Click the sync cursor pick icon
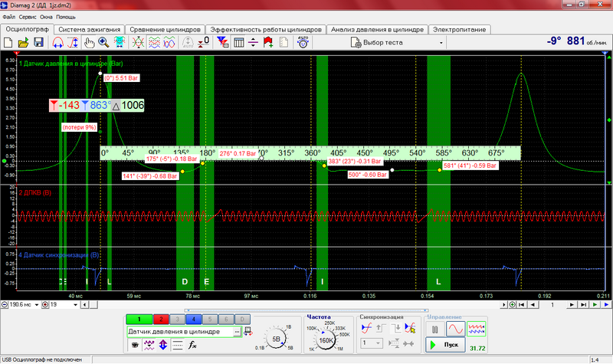 click(410, 328)
